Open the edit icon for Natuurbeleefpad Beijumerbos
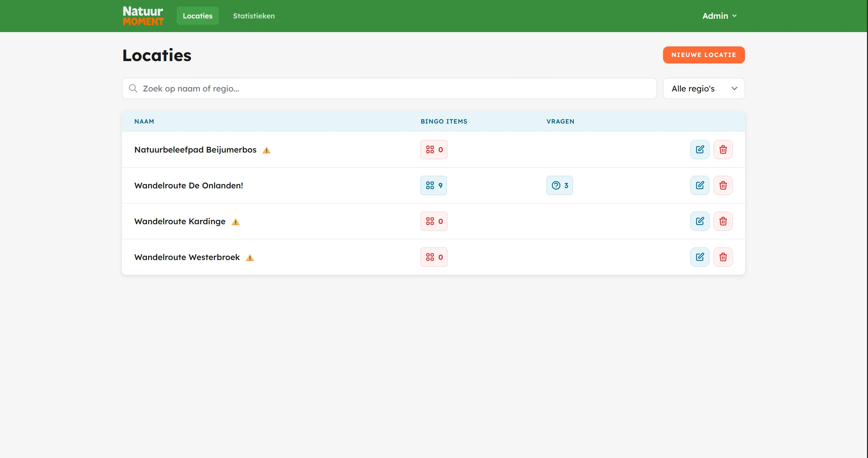 [700, 149]
